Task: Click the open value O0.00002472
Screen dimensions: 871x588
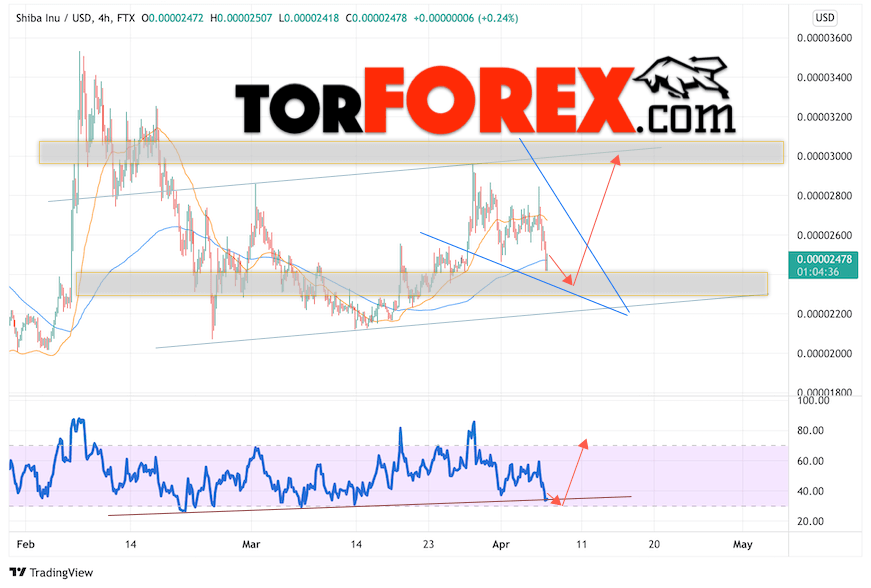Action: pos(172,18)
